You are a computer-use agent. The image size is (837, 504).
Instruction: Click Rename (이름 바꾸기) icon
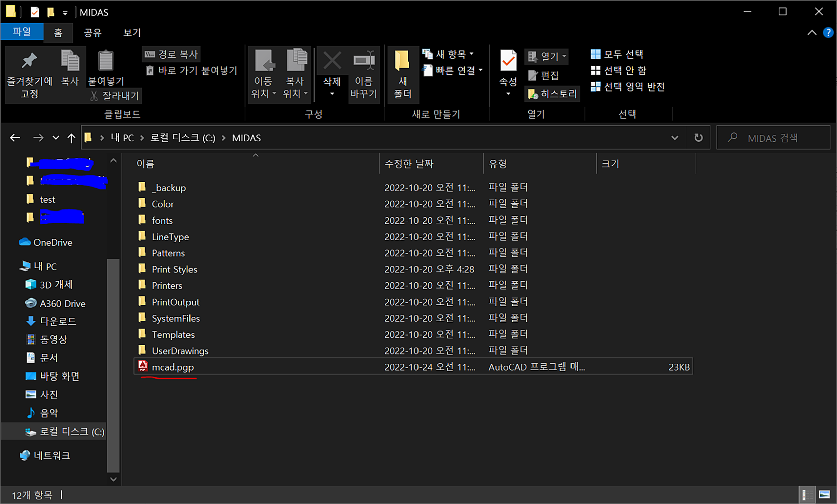click(364, 61)
